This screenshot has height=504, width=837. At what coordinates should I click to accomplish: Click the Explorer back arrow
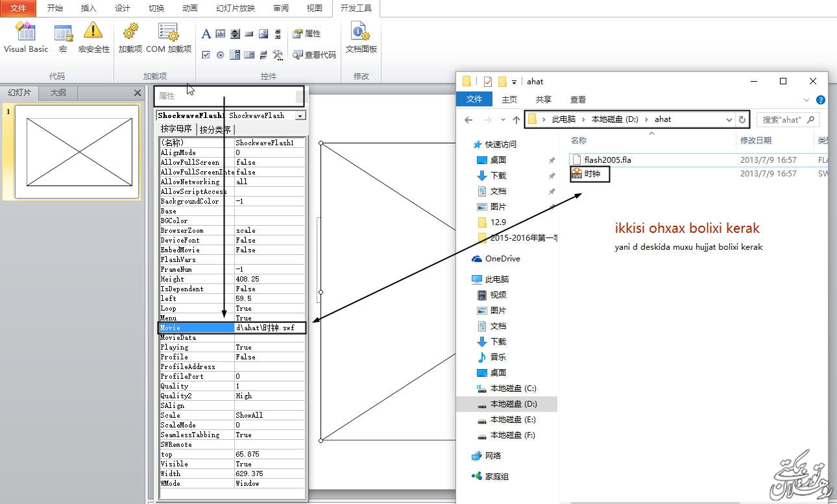[469, 120]
